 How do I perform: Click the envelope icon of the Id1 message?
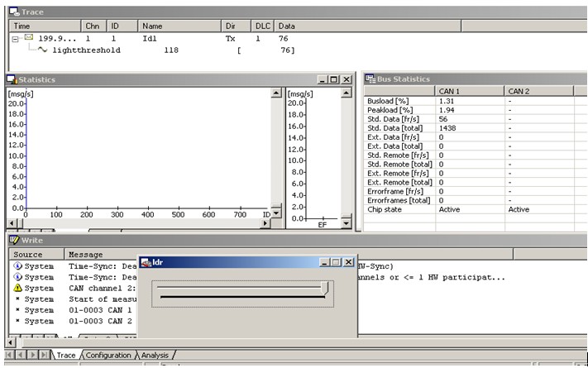pyautogui.click(x=28, y=38)
